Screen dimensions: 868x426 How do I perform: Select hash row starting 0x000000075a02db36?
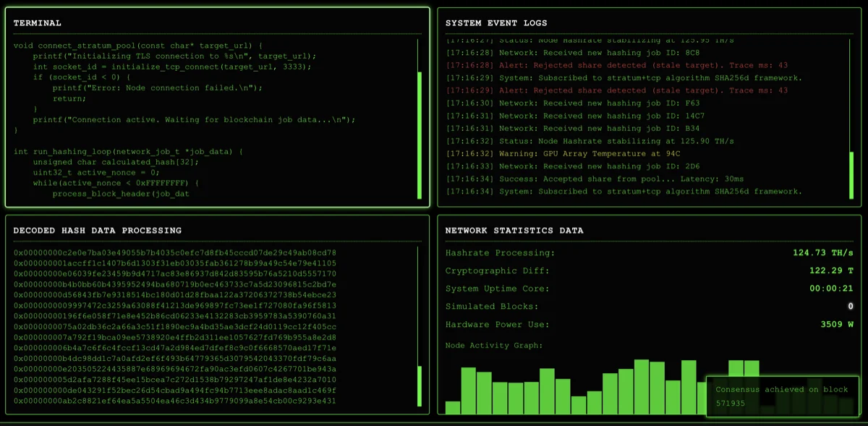point(175,327)
